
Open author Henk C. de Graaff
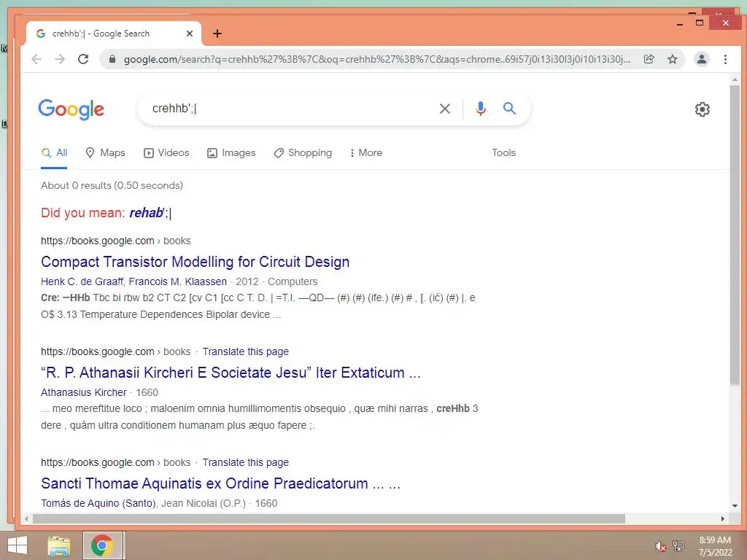[82, 281]
